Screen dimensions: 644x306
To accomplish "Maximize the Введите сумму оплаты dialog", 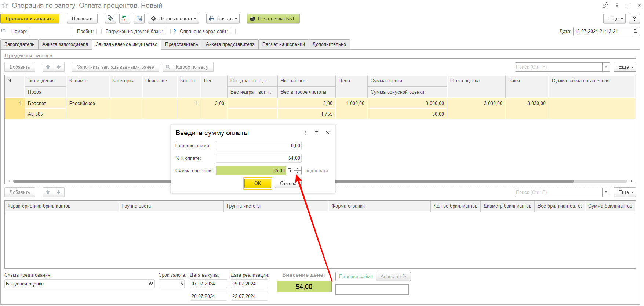I will 316,133.
